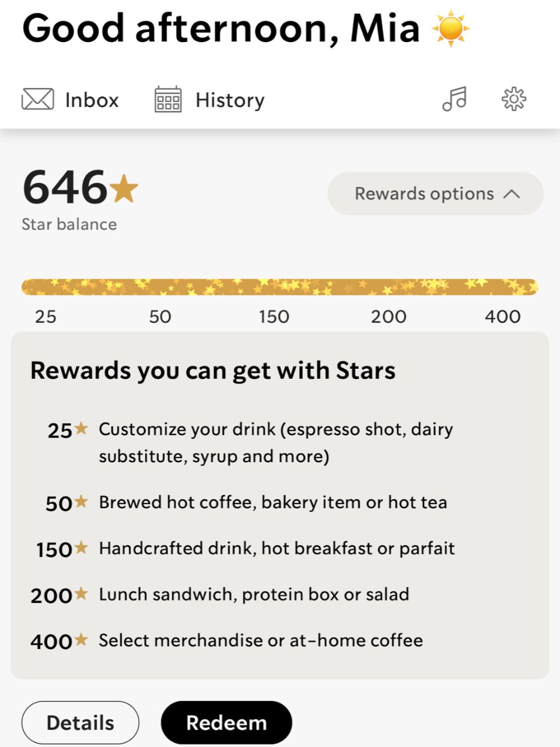Tap the Brewed hot coffee reward row
Viewport: 560px width, 747px height.
[x=246, y=502]
